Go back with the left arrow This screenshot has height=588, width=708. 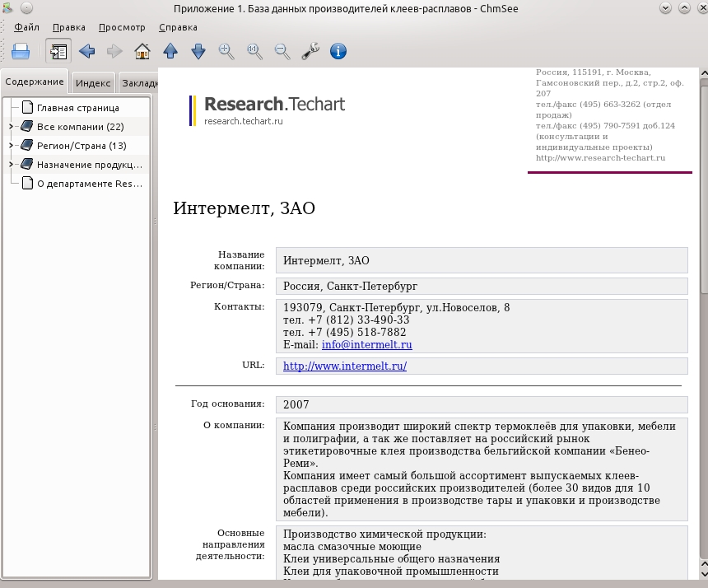(86, 51)
